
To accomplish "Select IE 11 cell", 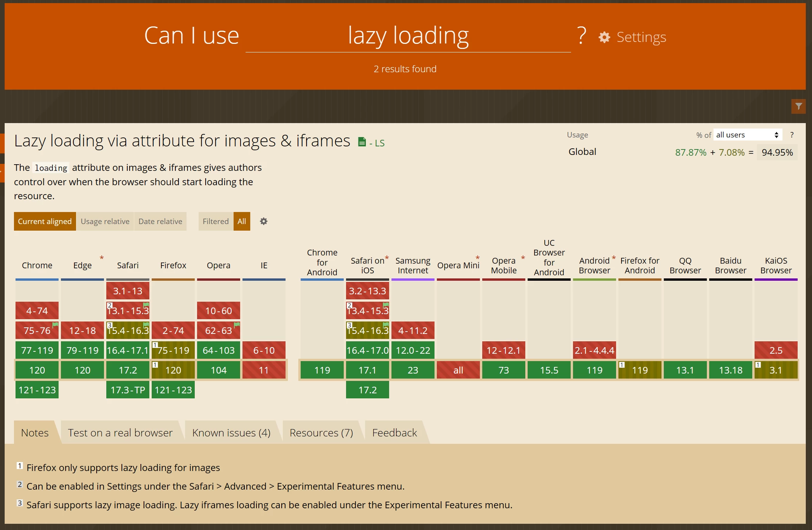I will pyautogui.click(x=264, y=370).
